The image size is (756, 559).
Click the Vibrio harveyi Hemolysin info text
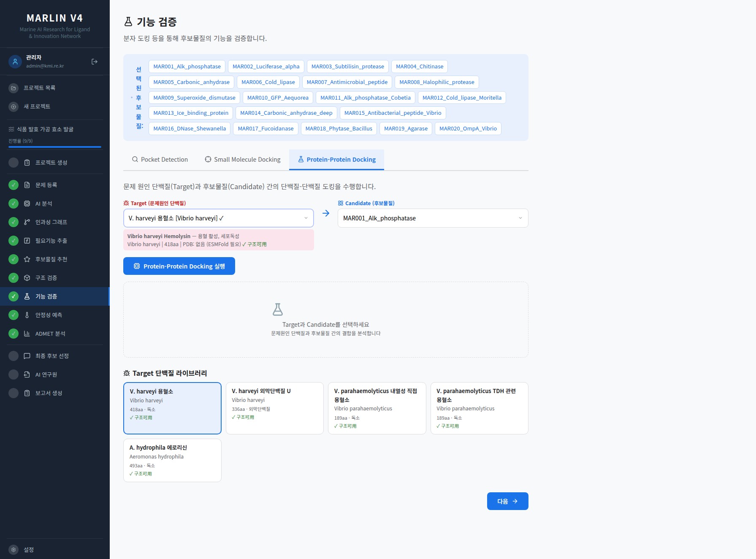219,240
